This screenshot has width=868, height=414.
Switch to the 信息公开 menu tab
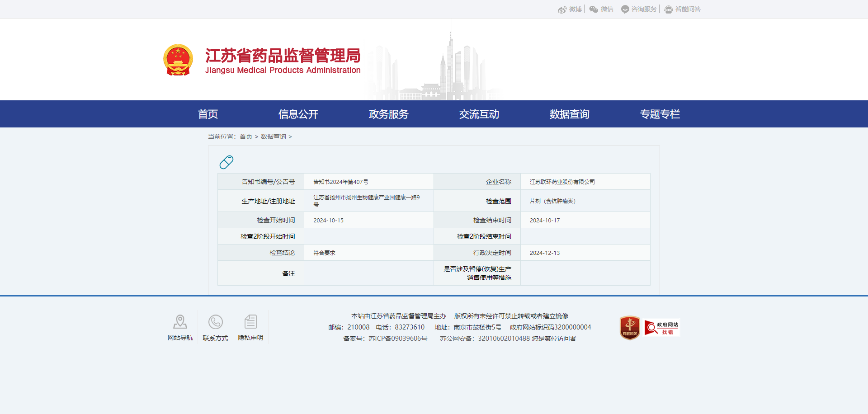(298, 114)
